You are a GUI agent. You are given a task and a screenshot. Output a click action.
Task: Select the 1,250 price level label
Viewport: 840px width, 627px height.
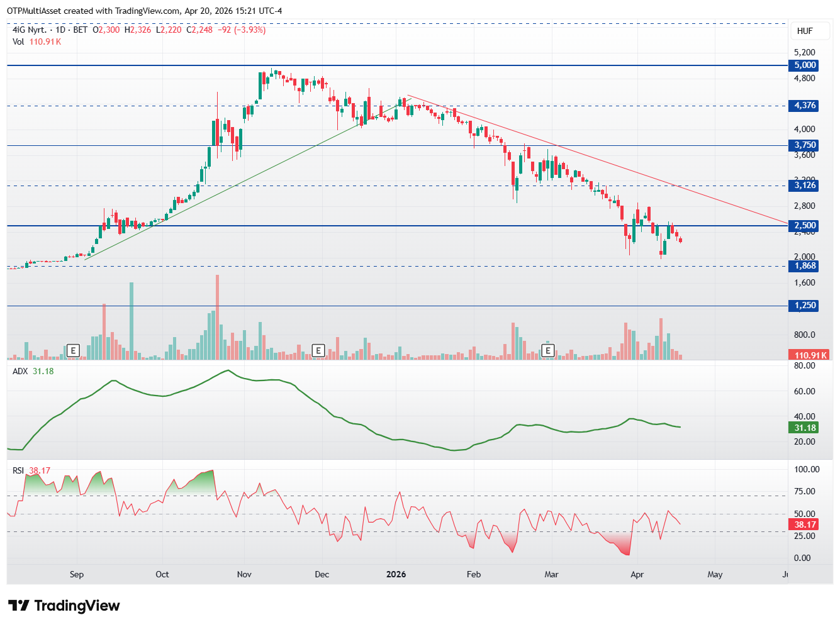805,306
